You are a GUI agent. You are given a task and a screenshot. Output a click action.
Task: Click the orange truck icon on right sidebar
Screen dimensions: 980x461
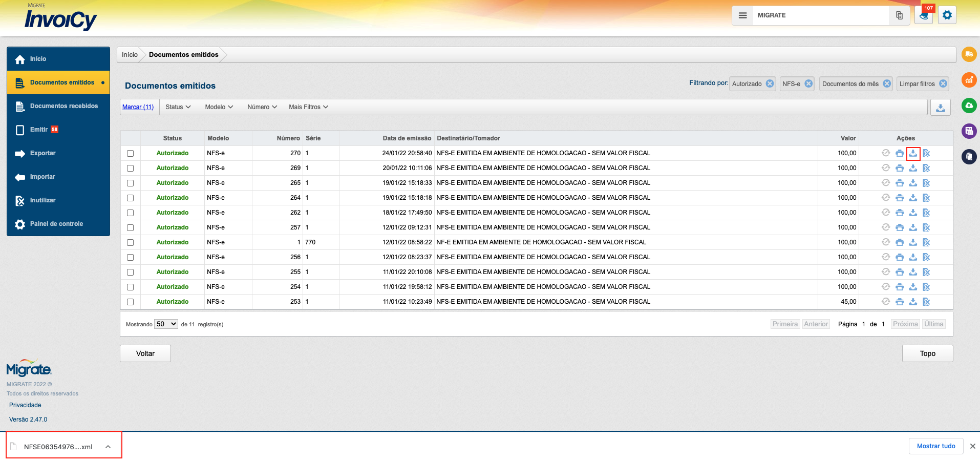point(969,54)
